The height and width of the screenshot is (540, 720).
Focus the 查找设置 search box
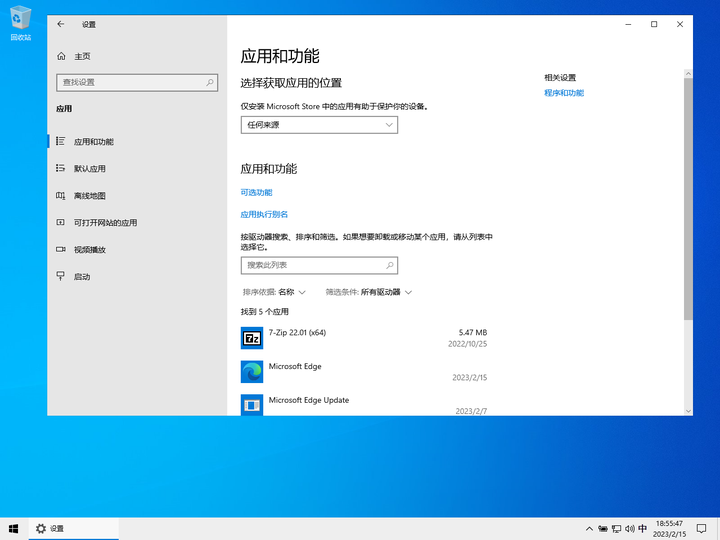point(137,83)
